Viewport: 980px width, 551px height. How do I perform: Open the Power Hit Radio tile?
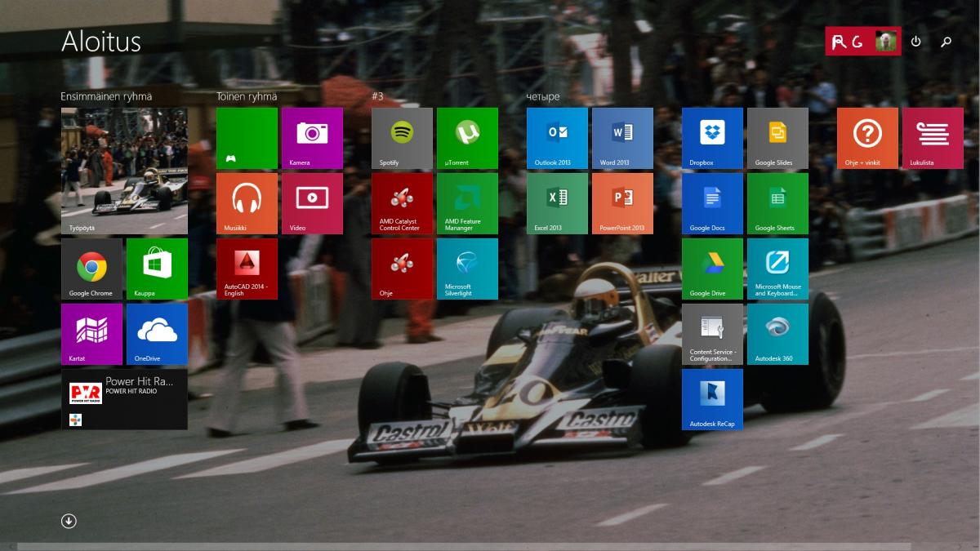point(124,399)
